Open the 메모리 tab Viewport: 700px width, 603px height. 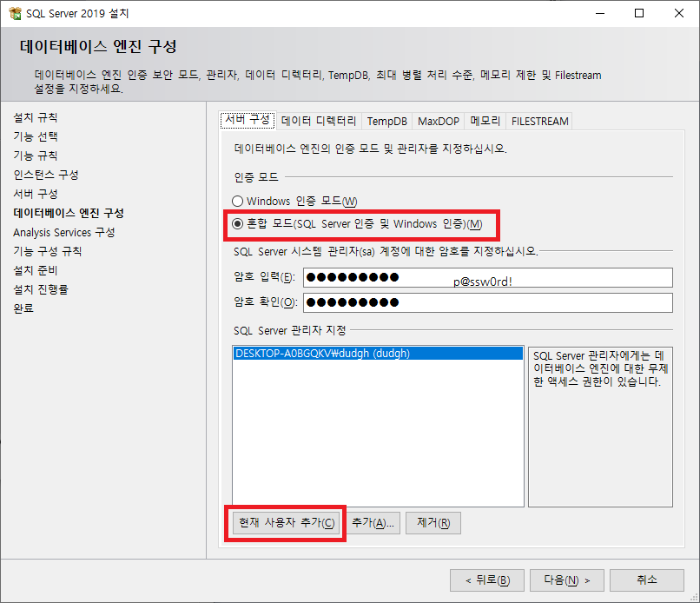pos(485,121)
